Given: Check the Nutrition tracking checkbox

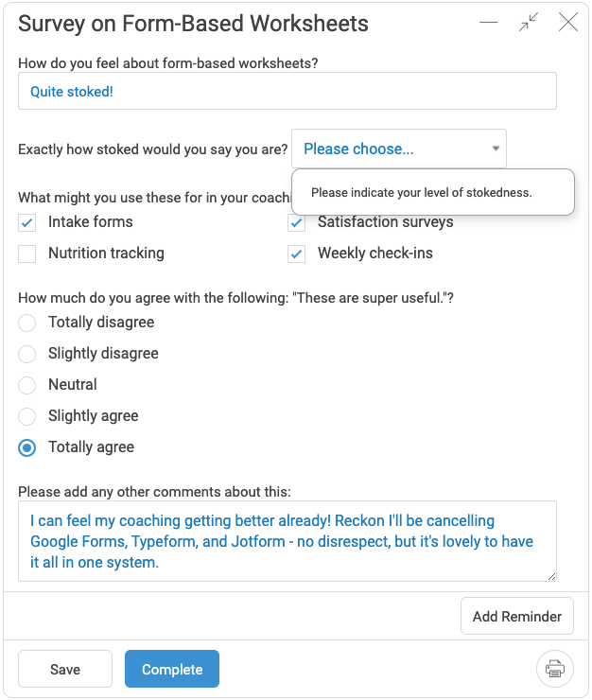Looking at the screenshot, I should tap(27, 254).
